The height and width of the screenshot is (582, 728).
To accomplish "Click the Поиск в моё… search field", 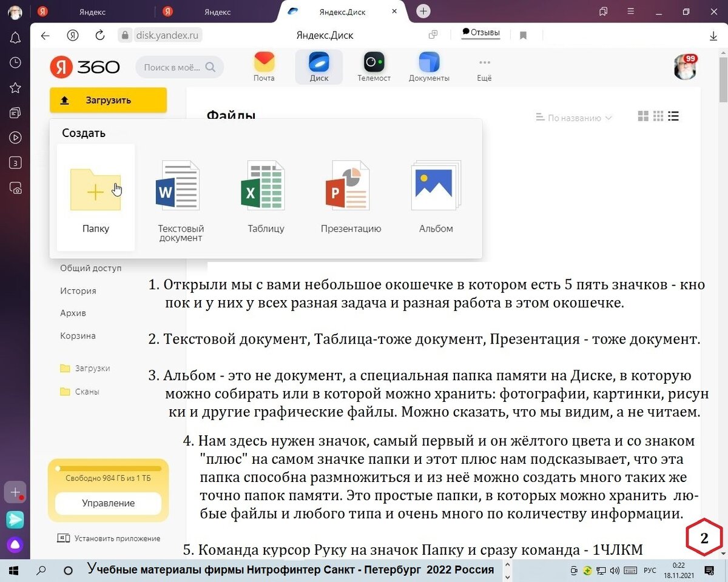I will click(x=180, y=67).
